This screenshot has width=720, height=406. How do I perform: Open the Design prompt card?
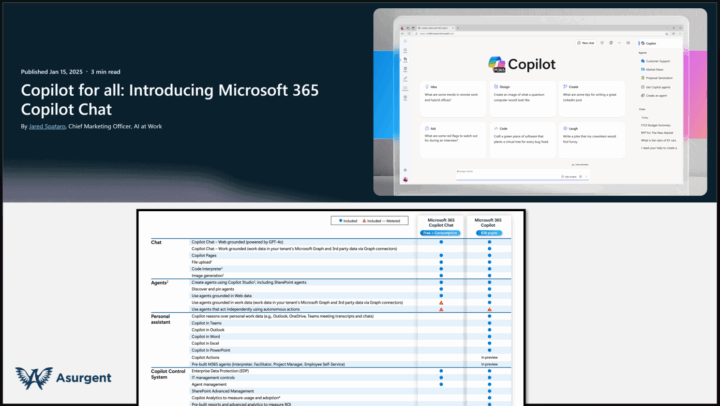pos(523,99)
